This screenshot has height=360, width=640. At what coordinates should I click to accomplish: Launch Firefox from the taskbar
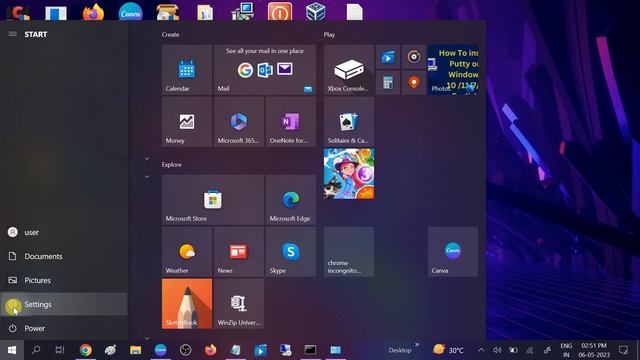211,350
